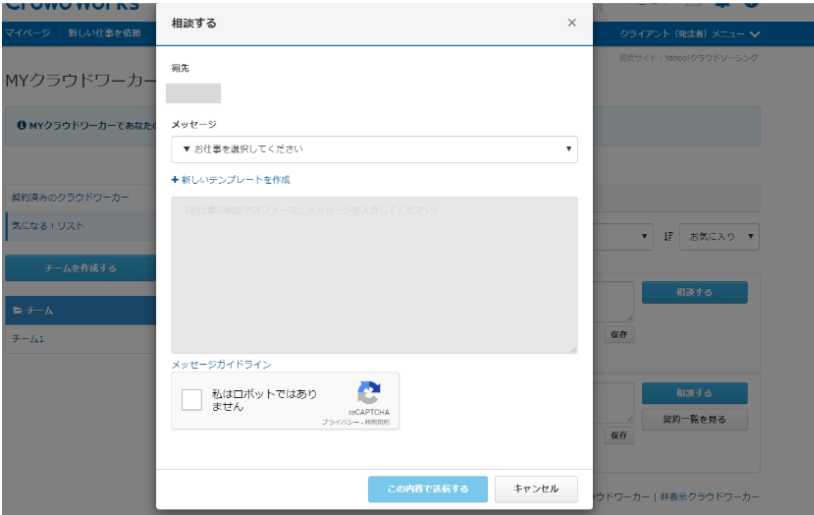This screenshot has width=814, height=515.
Task: Open マイページ in the top navigation
Action: click(28, 34)
